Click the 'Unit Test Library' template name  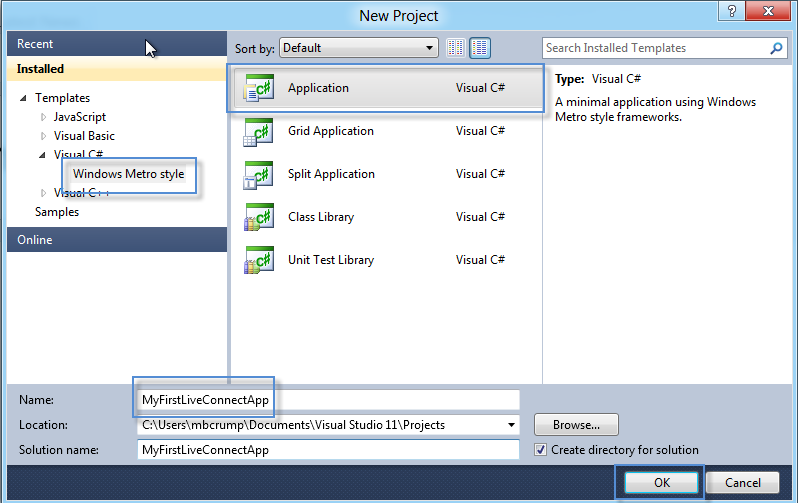tap(331, 260)
